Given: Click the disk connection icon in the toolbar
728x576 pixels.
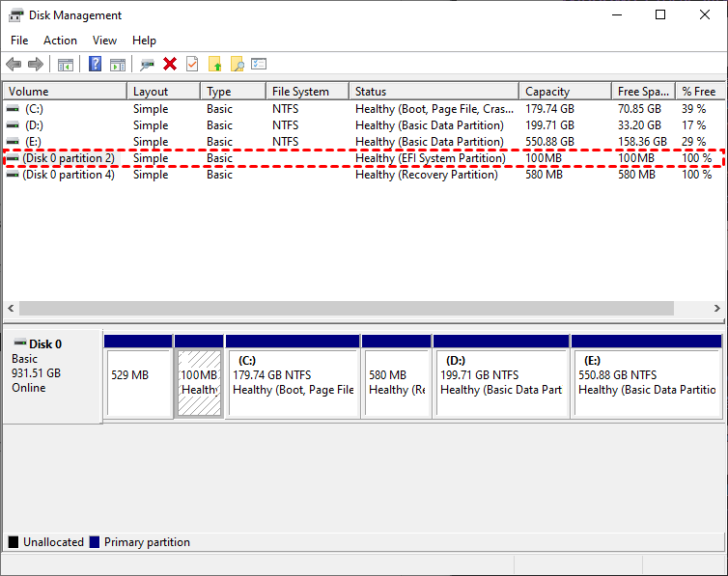Looking at the screenshot, I should 147,64.
